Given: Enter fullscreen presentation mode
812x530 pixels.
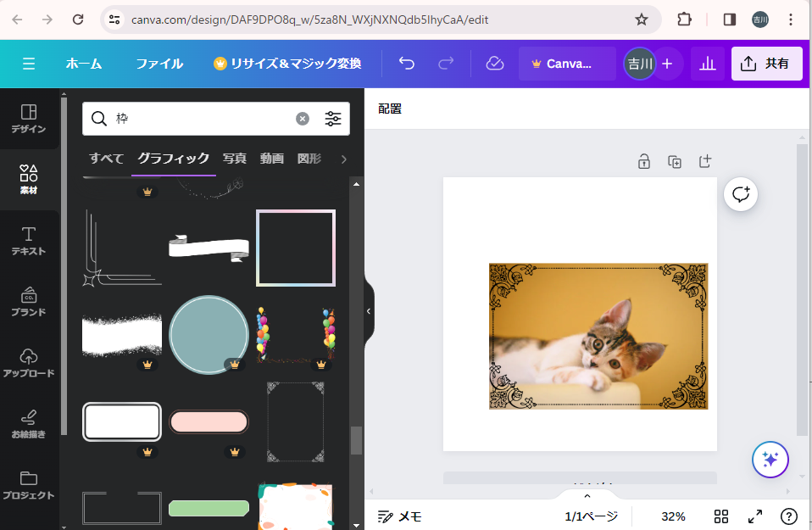Looking at the screenshot, I should click(x=754, y=516).
